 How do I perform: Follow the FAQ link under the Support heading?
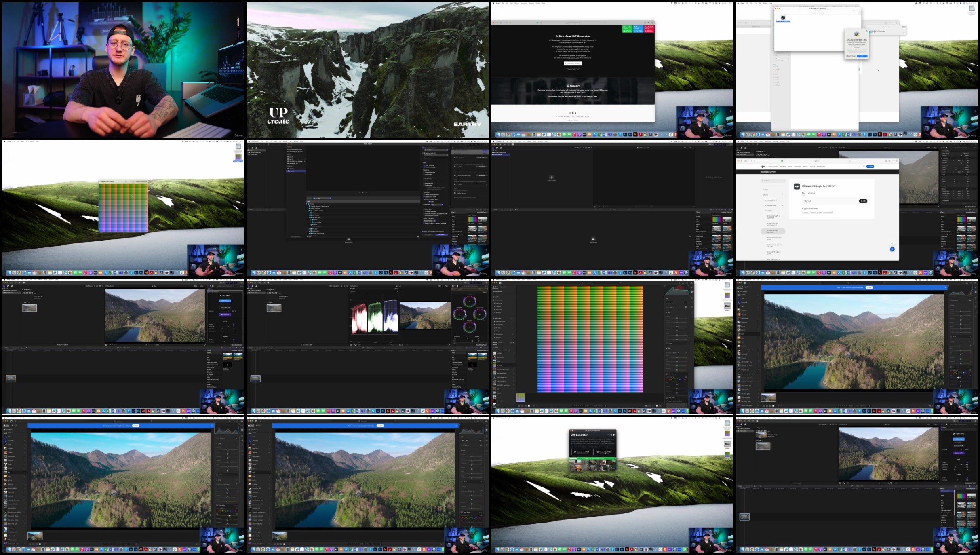pos(566,97)
